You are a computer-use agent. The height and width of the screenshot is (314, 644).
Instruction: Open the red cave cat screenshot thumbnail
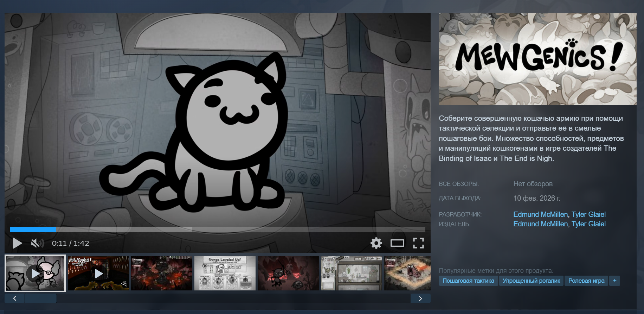[288, 274]
